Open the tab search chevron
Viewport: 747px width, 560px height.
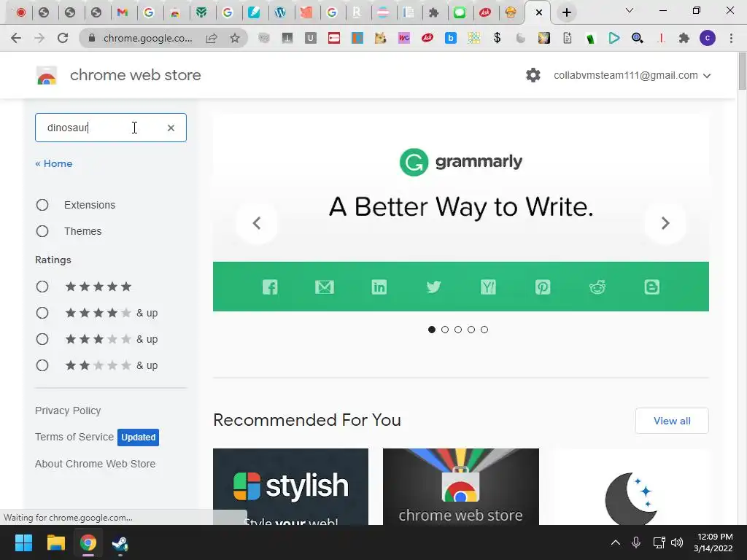[630, 10]
